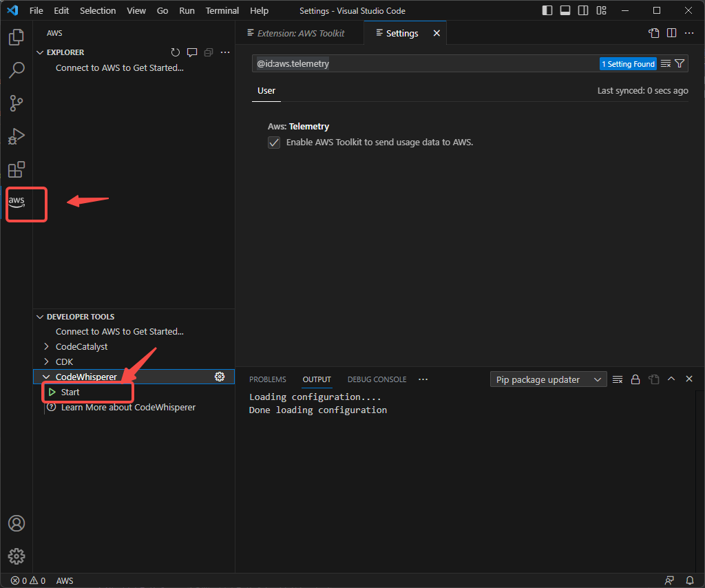
Task: Close the Settings editor tab
Action: coord(436,33)
